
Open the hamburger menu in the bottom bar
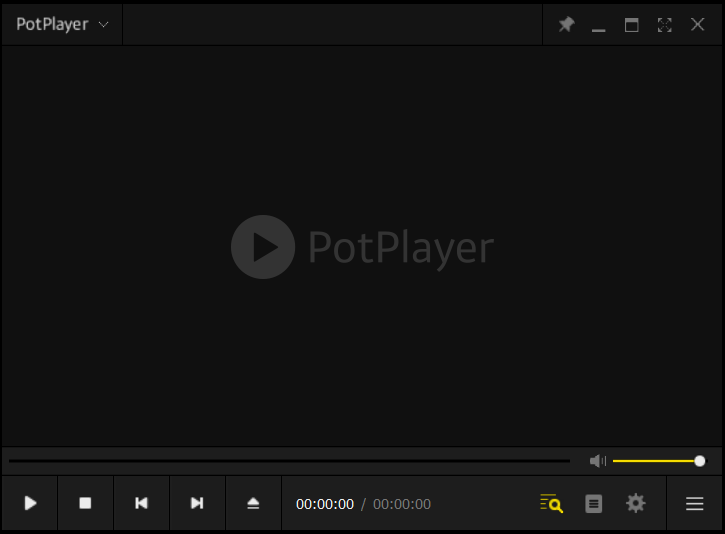click(x=694, y=503)
